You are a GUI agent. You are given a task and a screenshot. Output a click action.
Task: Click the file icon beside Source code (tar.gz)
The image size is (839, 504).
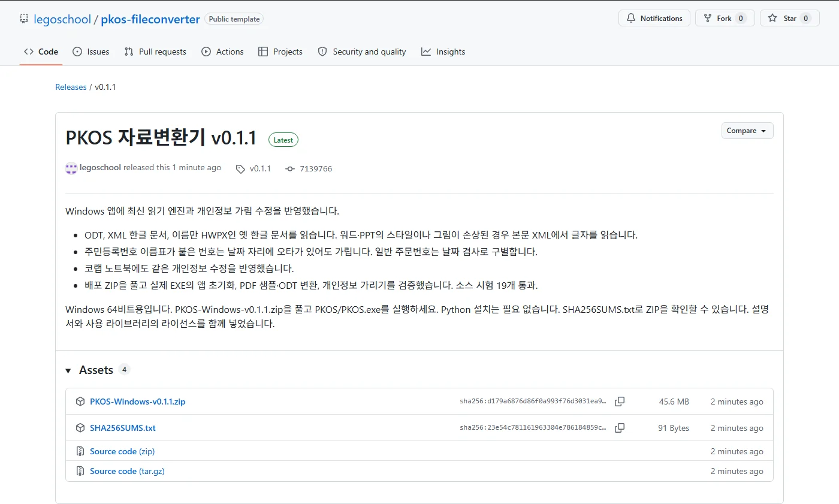click(x=80, y=471)
